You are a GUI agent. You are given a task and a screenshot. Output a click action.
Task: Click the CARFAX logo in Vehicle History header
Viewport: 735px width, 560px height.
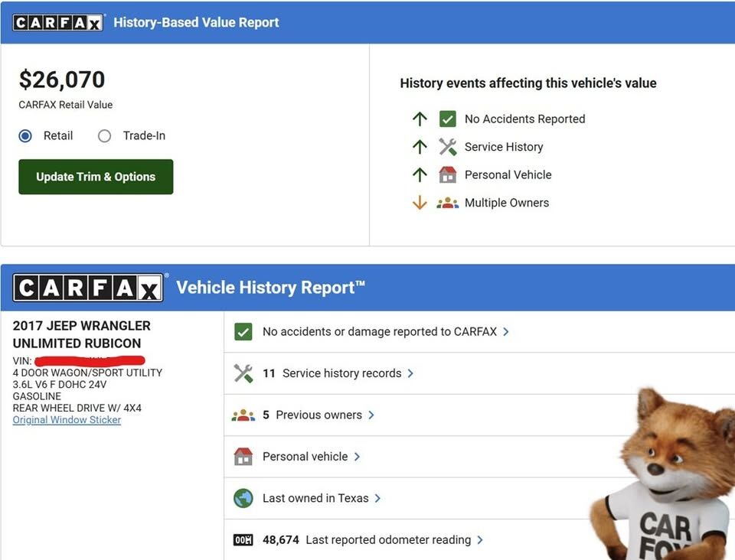click(x=88, y=288)
